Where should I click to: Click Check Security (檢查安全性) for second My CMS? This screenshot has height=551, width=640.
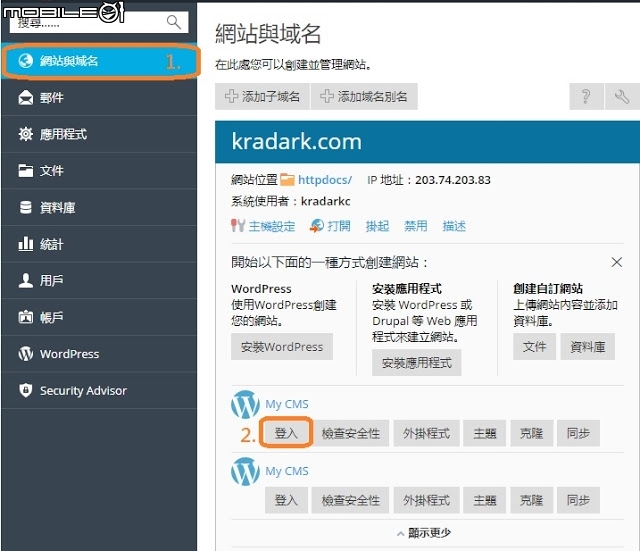pyautogui.click(x=351, y=500)
